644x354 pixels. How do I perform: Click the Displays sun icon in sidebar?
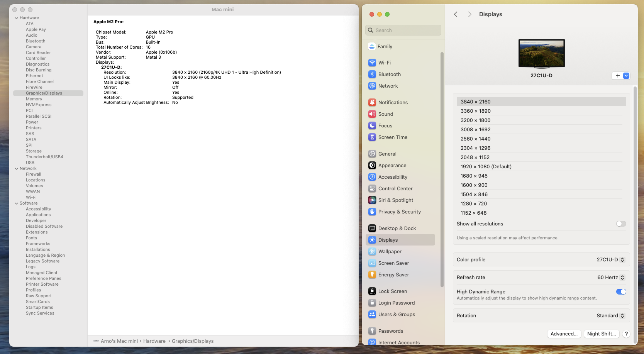click(x=372, y=240)
